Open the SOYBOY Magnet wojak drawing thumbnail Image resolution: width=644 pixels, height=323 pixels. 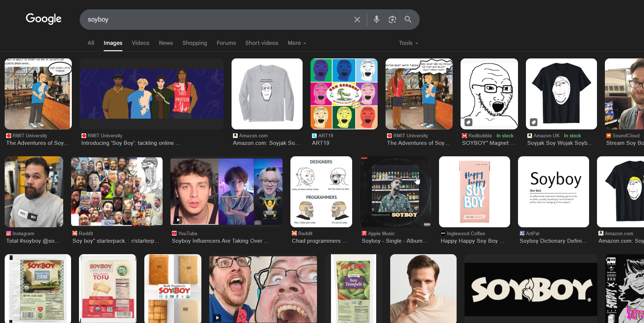(x=489, y=94)
